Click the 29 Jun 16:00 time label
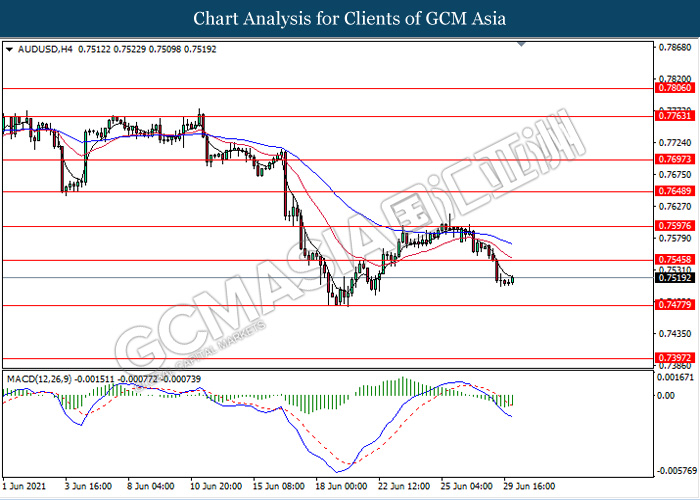Image resolution: width=700 pixels, height=500 pixels. click(x=530, y=486)
